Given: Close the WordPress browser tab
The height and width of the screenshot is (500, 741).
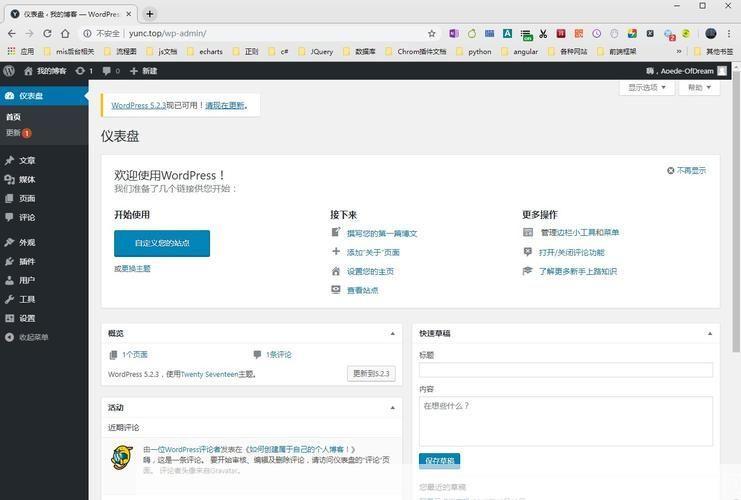Looking at the screenshot, I should 129,14.
